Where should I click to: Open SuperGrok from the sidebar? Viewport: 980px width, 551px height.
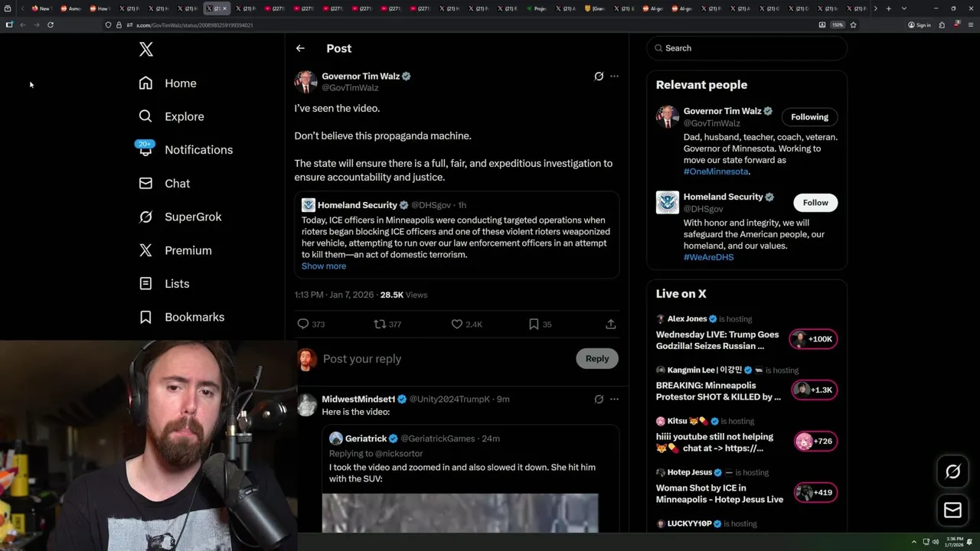pyautogui.click(x=180, y=217)
